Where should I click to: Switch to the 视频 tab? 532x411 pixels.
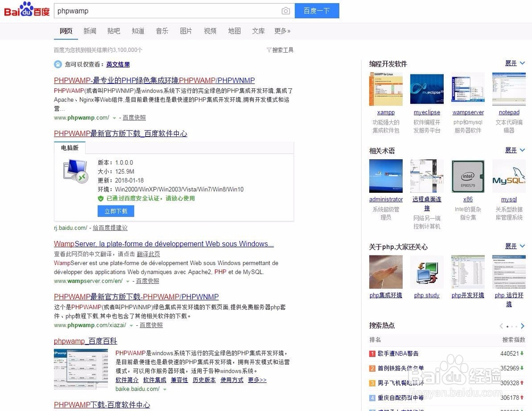pyautogui.click(x=210, y=31)
